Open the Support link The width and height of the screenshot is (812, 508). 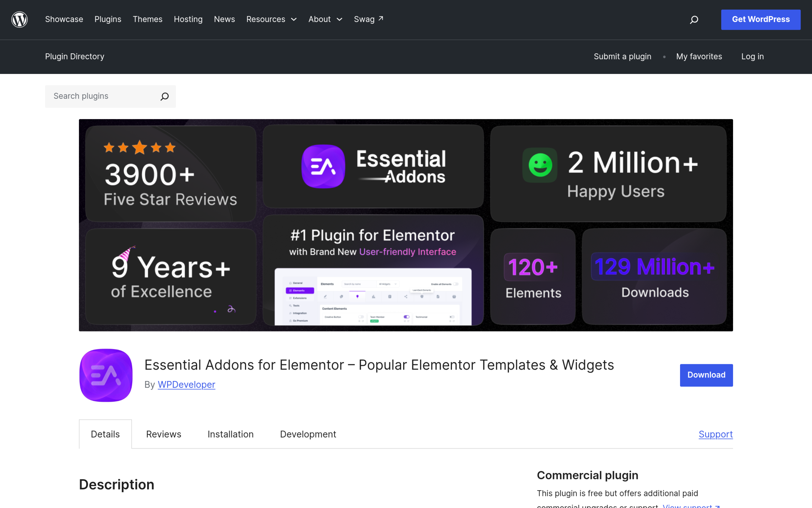coord(716,434)
